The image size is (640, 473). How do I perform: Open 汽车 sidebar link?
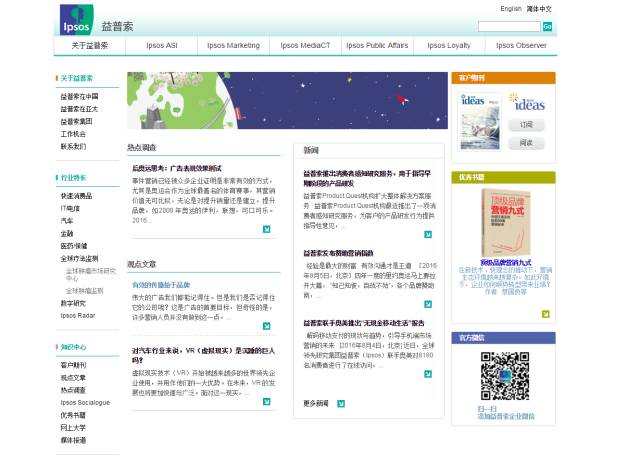tap(67, 221)
